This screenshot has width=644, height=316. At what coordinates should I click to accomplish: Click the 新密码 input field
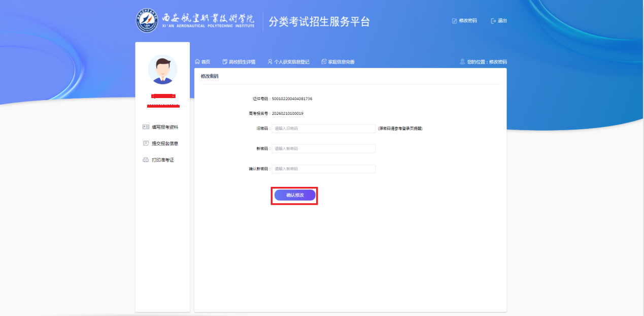323,148
